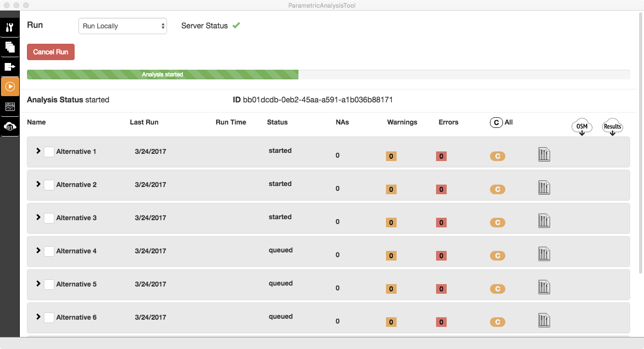Screen dimensions: 644x349
Task: Open the wrench and screwdriver sidebar tab
Action: pyautogui.click(x=10, y=27)
